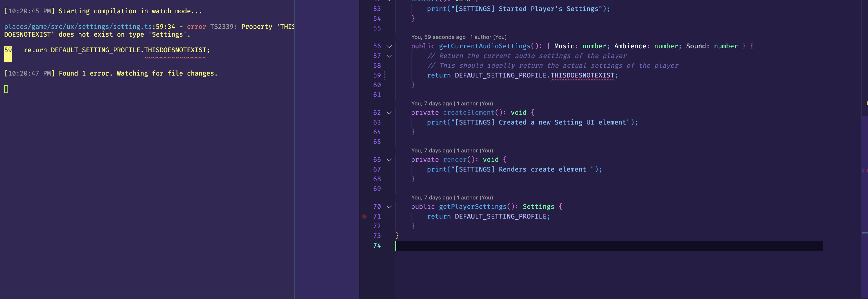Click the terminal cursor prompt box
868x299 pixels.
point(6,89)
